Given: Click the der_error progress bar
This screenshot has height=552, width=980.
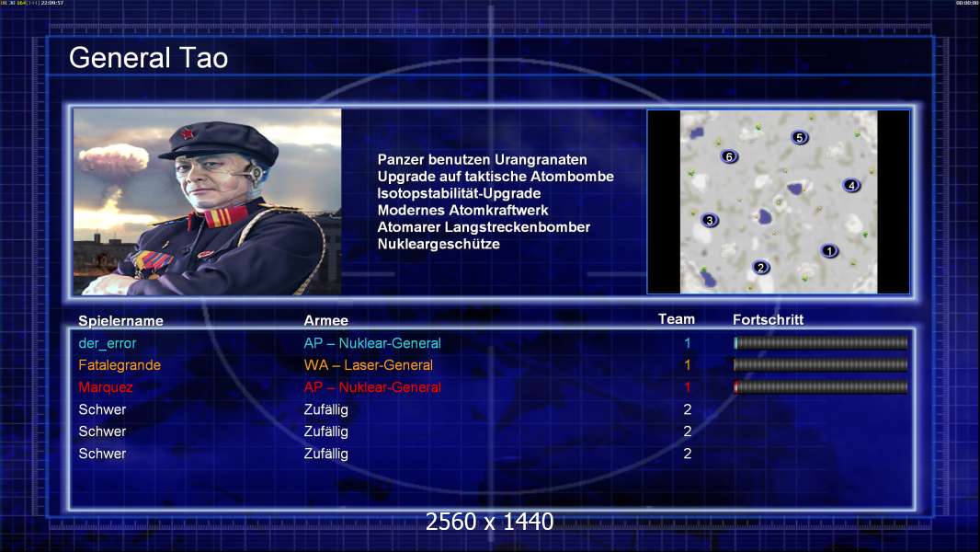Looking at the screenshot, I should pos(820,342).
